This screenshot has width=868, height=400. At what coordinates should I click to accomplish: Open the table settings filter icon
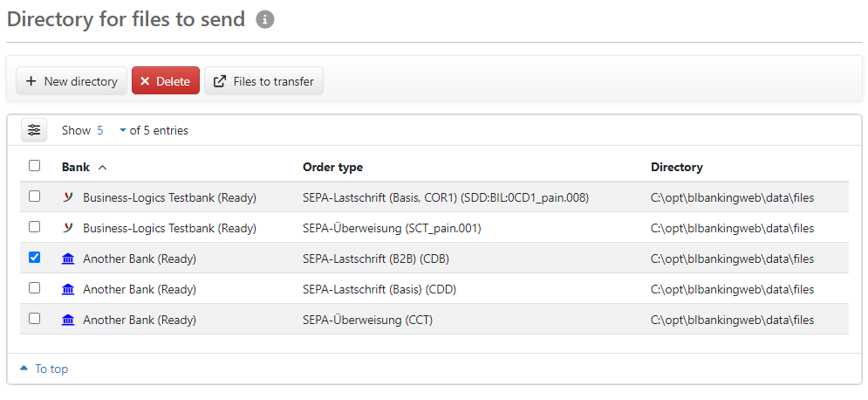34,130
